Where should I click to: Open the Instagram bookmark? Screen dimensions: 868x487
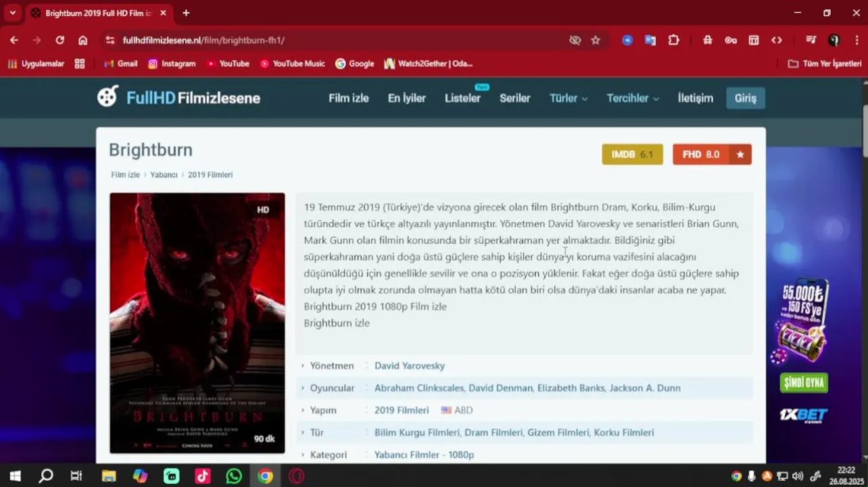pos(172,64)
